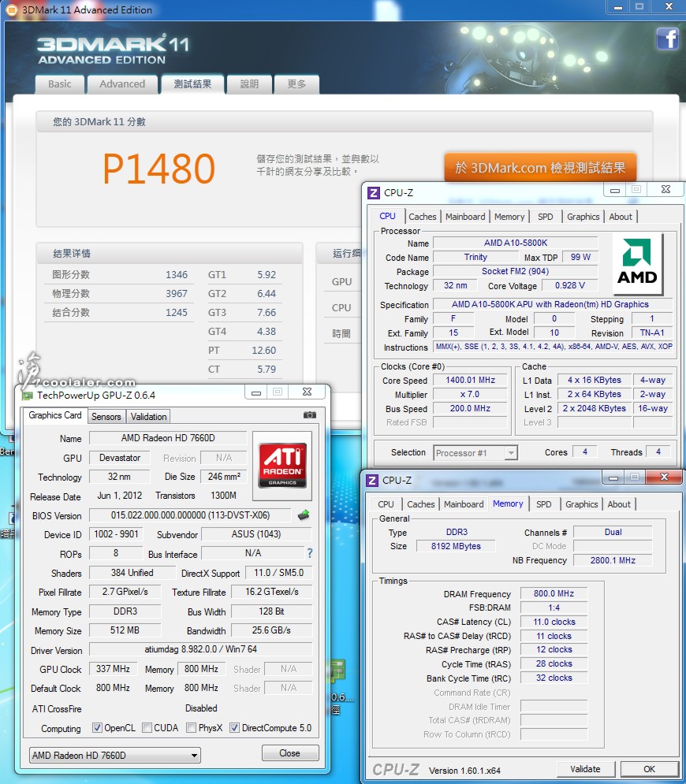Screen dimensions: 686x784
Task: Click the Code Name field Trinity
Action: 475,257
